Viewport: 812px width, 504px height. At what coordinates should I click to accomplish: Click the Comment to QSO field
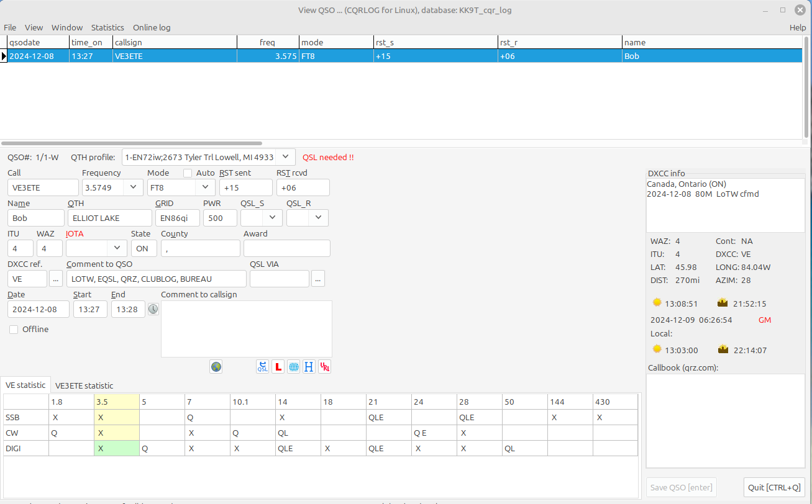pos(157,279)
